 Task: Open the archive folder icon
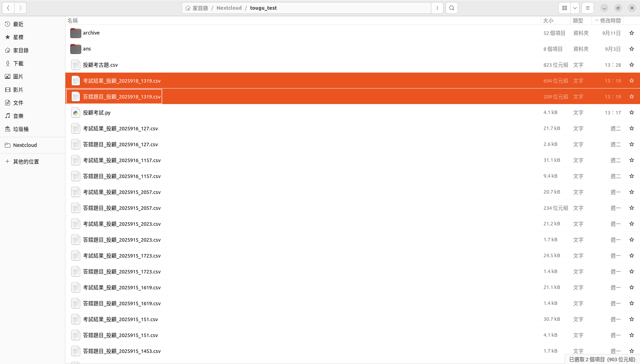[75, 33]
